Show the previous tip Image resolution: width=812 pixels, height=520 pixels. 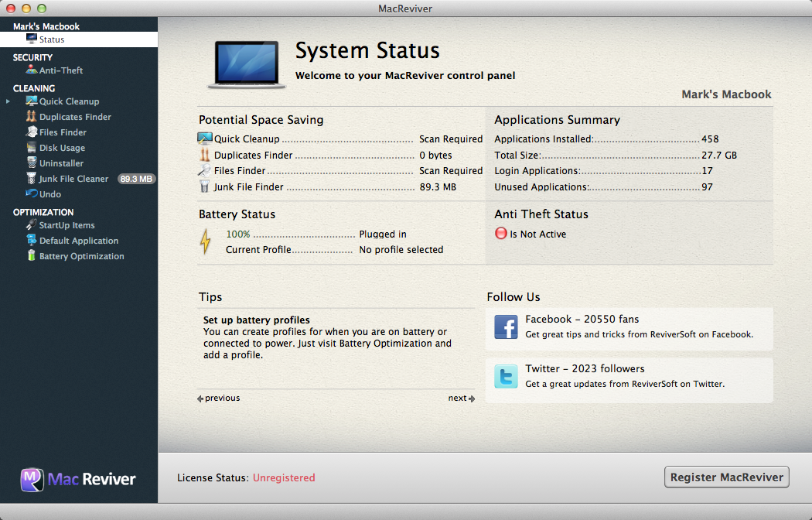point(219,399)
